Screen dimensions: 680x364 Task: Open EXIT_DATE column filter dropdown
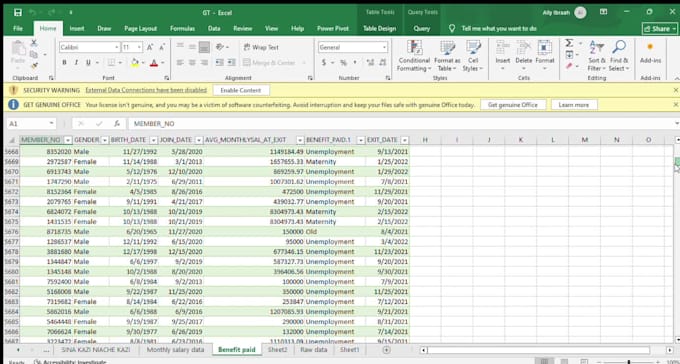click(x=405, y=140)
